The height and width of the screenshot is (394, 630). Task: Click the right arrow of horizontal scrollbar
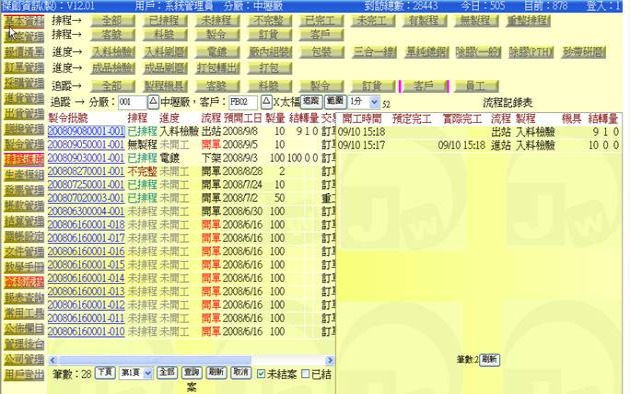pyautogui.click(x=330, y=360)
